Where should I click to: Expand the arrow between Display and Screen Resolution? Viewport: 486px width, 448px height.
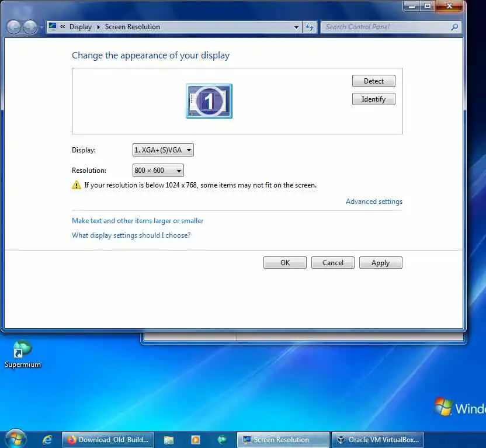click(99, 27)
